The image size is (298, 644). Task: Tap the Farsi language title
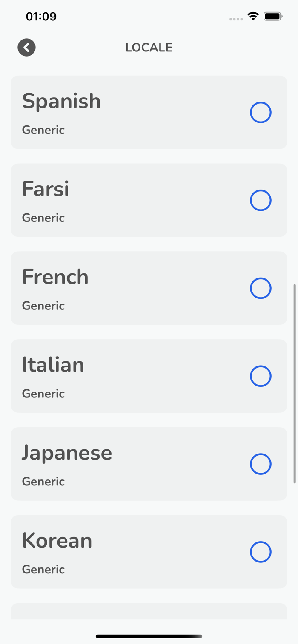46,189
